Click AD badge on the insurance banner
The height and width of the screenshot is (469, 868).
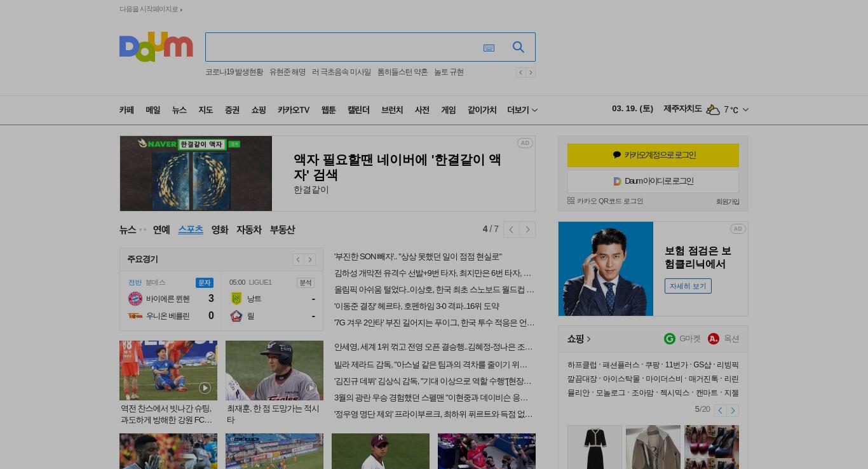coord(738,229)
